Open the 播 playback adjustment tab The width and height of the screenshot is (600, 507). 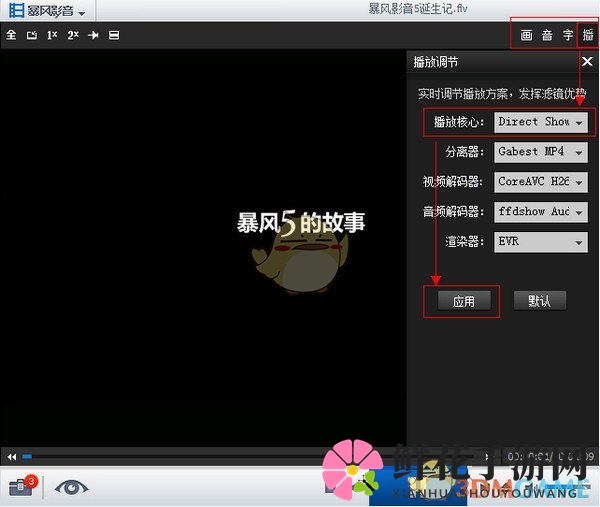point(588,35)
